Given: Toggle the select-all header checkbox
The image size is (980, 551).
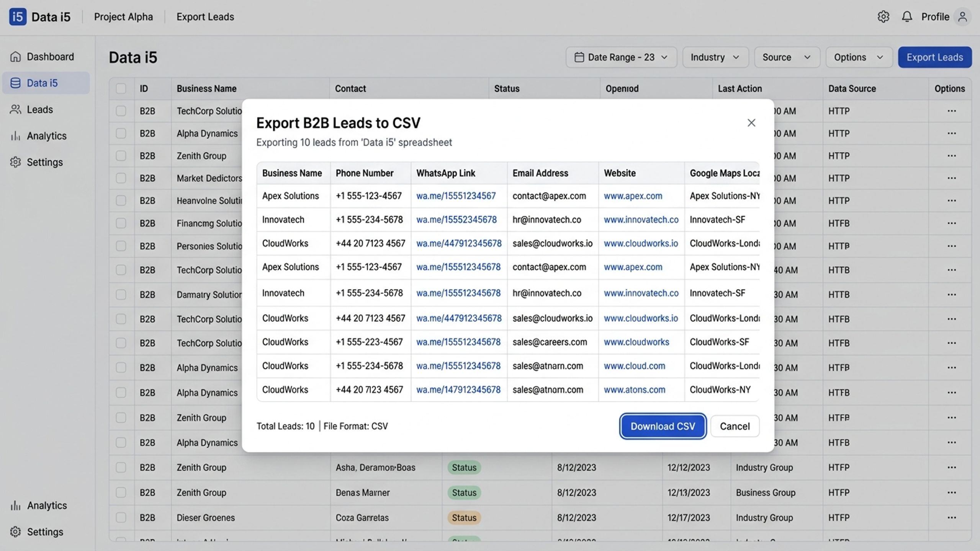Looking at the screenshot, I should click(121, 88).
